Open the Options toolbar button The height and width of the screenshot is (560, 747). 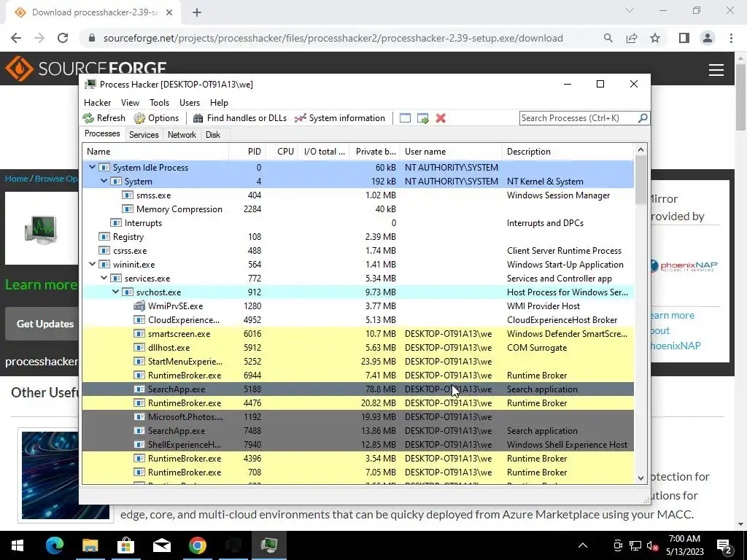[x=156, y=118]
